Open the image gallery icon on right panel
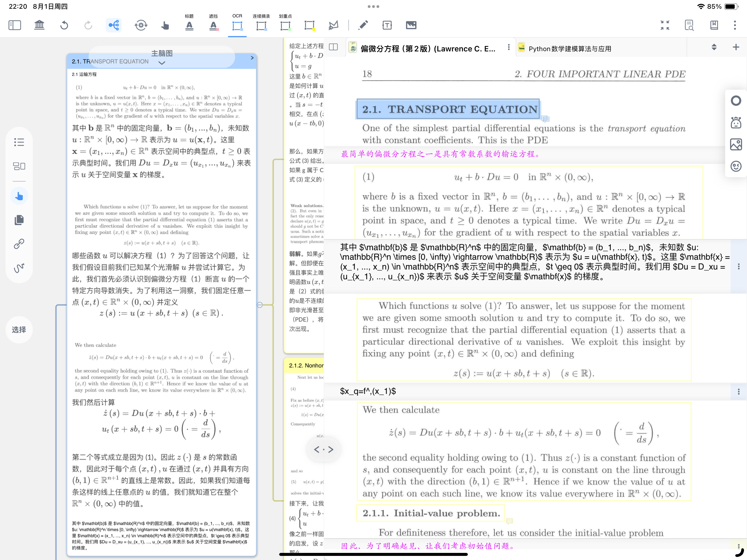 point(736,145)
